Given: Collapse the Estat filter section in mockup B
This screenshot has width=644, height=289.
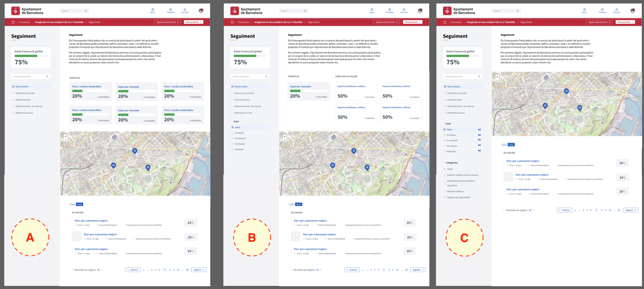Looking at the screenshot, I should coord(232,122).
